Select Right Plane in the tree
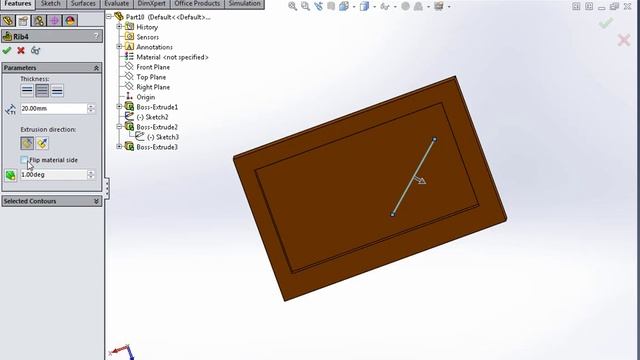The image size is (640, 360). tap(153, 87)
